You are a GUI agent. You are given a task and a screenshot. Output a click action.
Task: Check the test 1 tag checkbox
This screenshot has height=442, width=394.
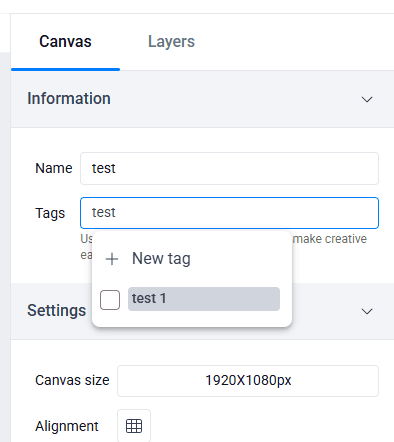(110, 300)
